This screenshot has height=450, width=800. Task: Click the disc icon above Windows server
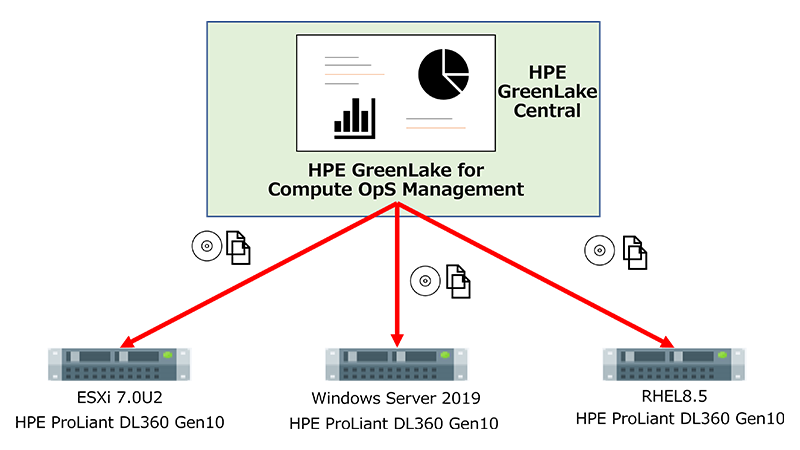pyautogui.click(x=425, y=281)
